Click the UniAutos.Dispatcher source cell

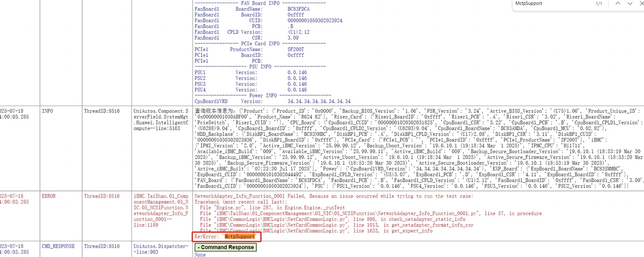coord(161,249)
